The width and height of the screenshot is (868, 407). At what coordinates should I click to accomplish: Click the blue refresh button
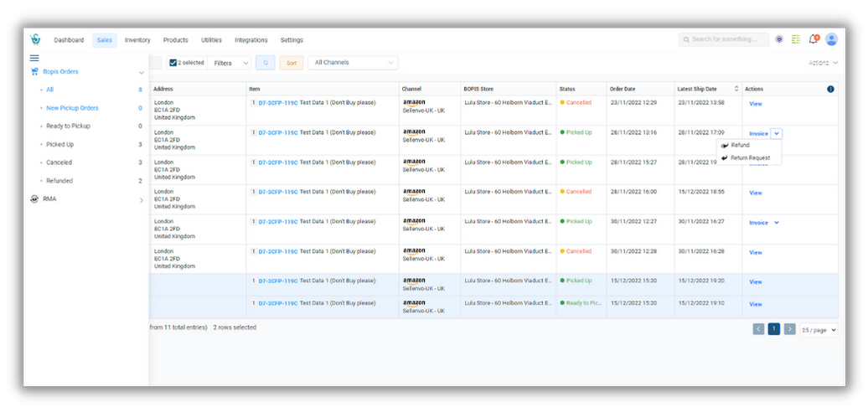[265, 63]
